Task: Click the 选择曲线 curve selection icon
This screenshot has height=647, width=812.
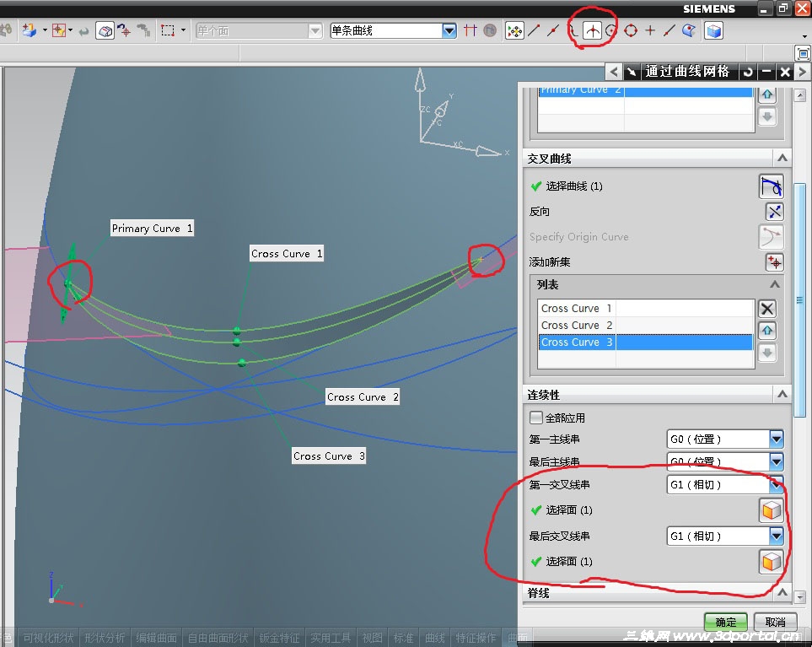Action: click(771, 186)
